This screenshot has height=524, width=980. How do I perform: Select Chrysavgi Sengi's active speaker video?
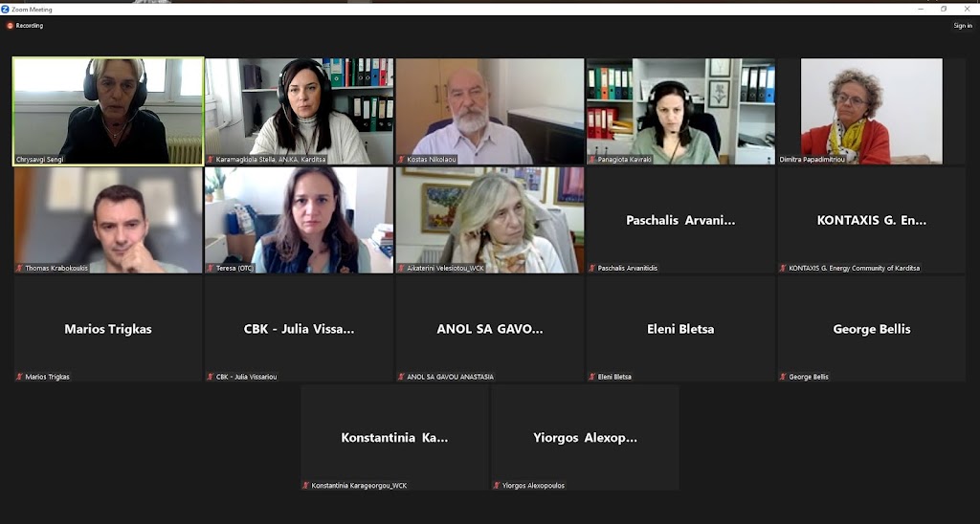point(108,111)
